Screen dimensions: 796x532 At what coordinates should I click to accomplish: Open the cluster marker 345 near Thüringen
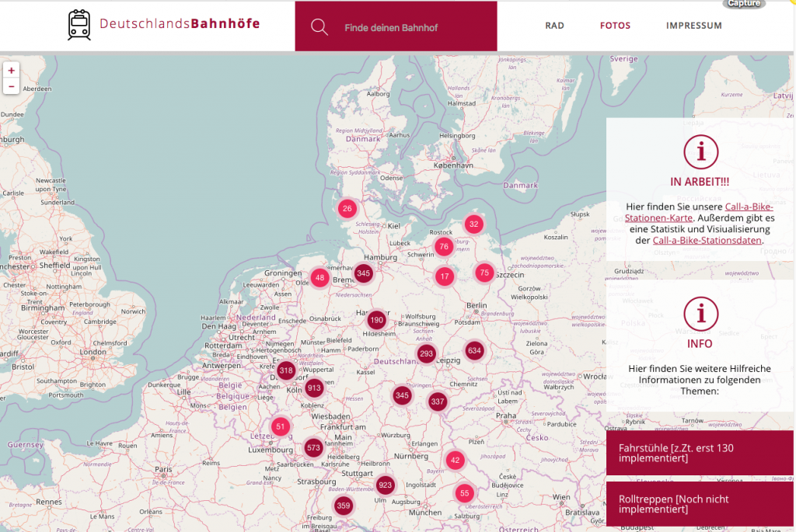click(x=402, y=395)
